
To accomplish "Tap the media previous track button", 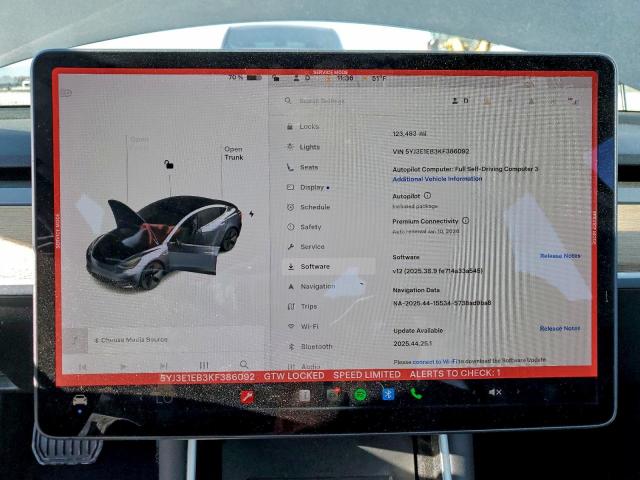I will [82, 367].
